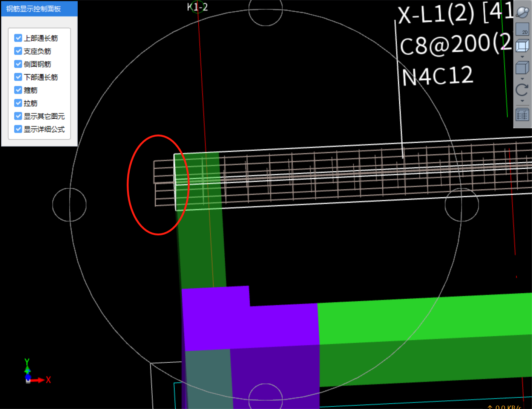Click the dynamic orbit view icon
Image resolution: width=532 pixels, height=409 pixels.
pos(523,12)
